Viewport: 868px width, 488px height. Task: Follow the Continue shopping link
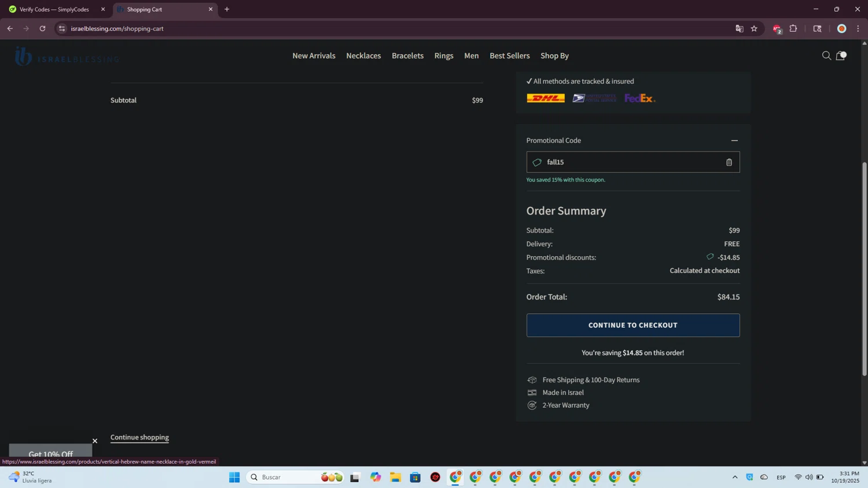click(139, 437)
